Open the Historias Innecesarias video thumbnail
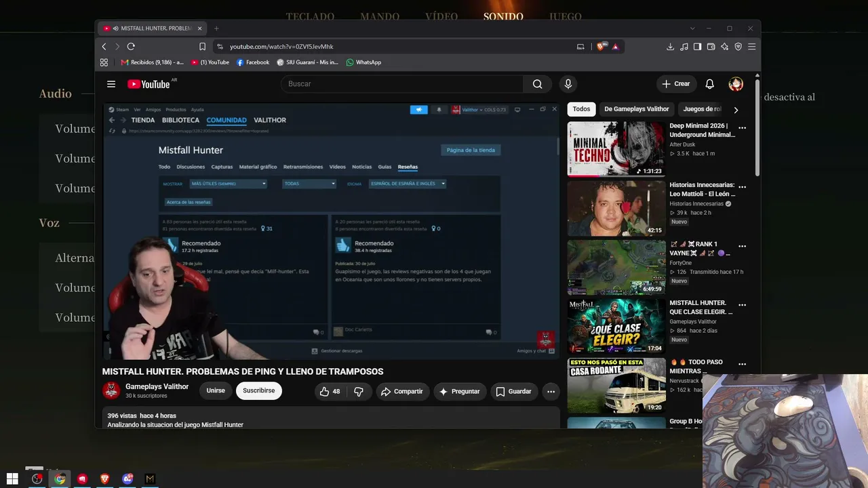The height and width of the screenshot is (488, 868). coord(616,208)
